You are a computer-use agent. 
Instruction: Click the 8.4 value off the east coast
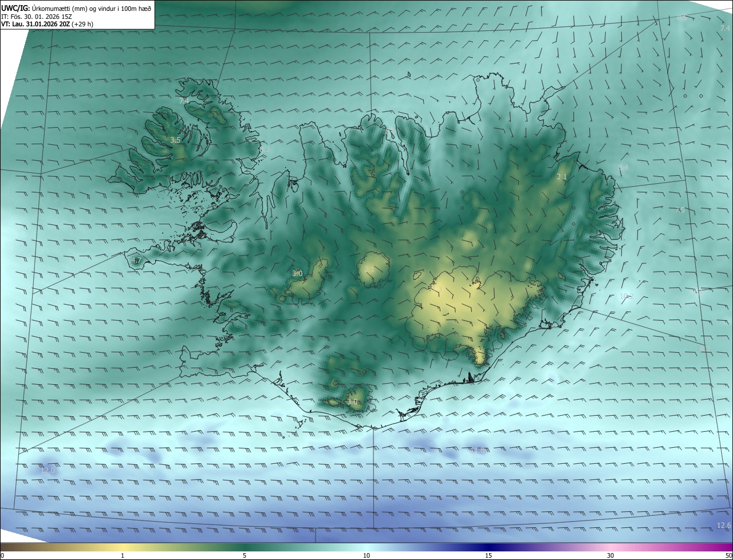623,167
